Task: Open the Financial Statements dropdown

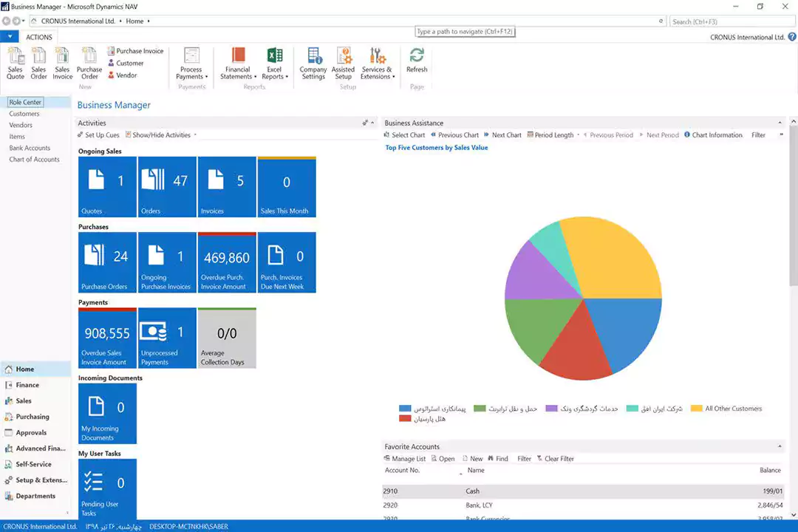Action: [x=238, y=63]
